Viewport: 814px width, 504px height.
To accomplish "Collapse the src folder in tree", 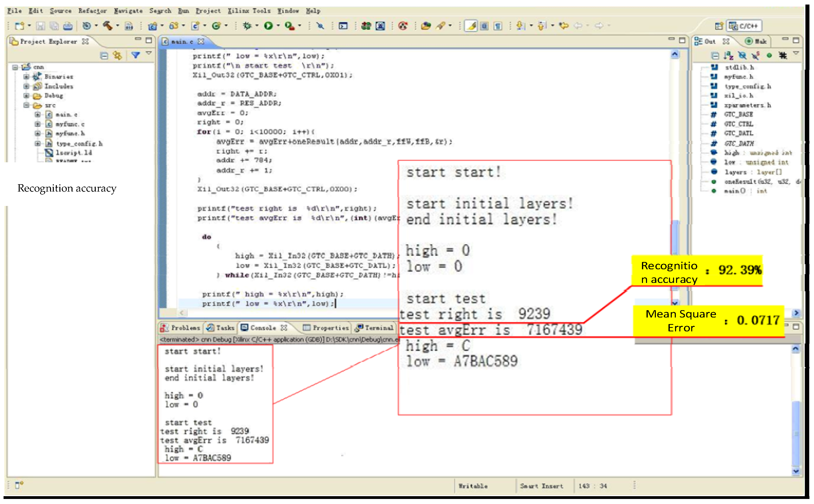I will [x=26, y=105].
